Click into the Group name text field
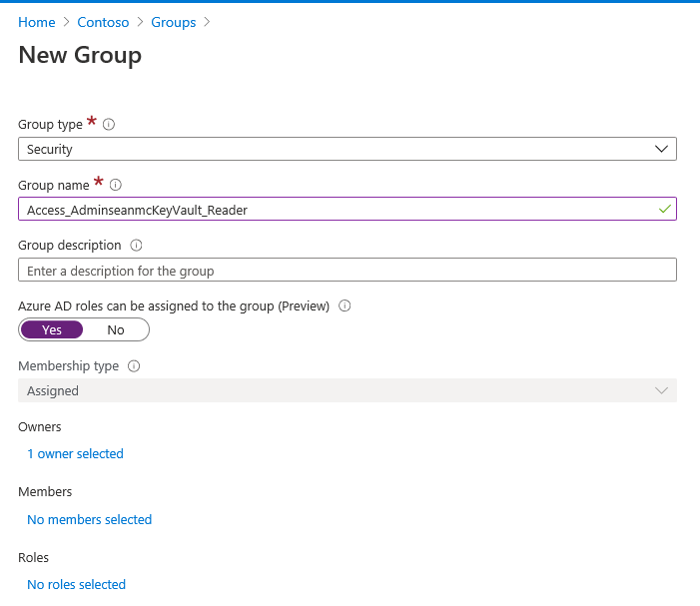Screen dimensions: 700x606 click(330, 210)
